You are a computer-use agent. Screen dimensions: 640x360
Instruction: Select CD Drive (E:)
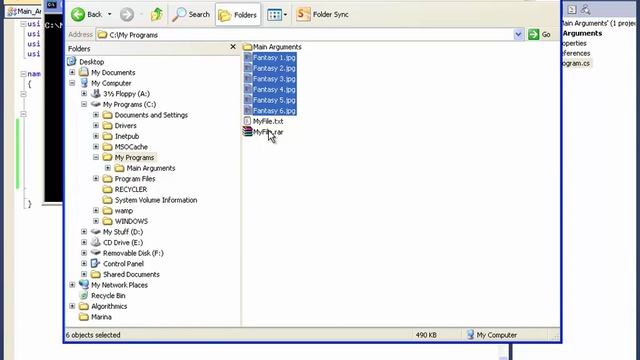click(x=123, y=242)
